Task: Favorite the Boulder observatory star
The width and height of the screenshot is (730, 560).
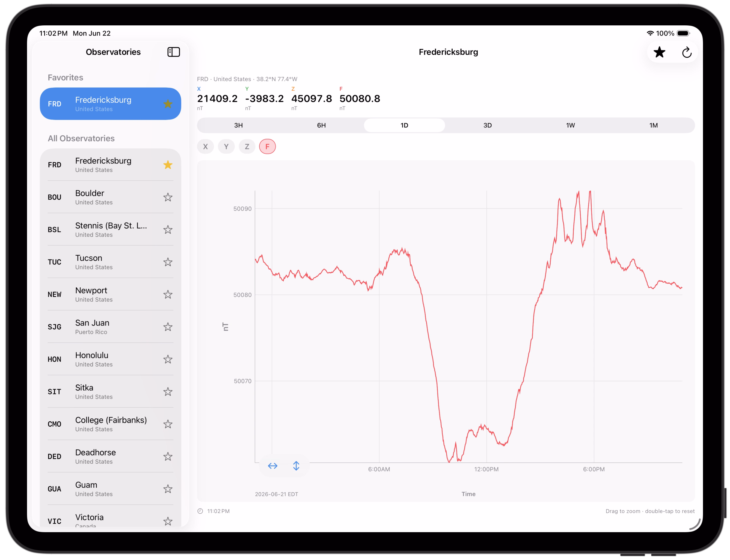Action: [x=168, y=197]
